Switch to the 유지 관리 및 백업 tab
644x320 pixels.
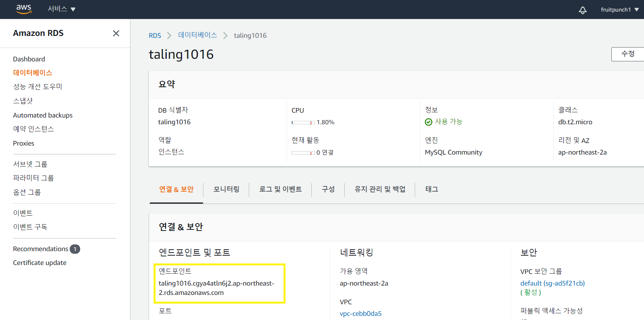coord(380,189)
